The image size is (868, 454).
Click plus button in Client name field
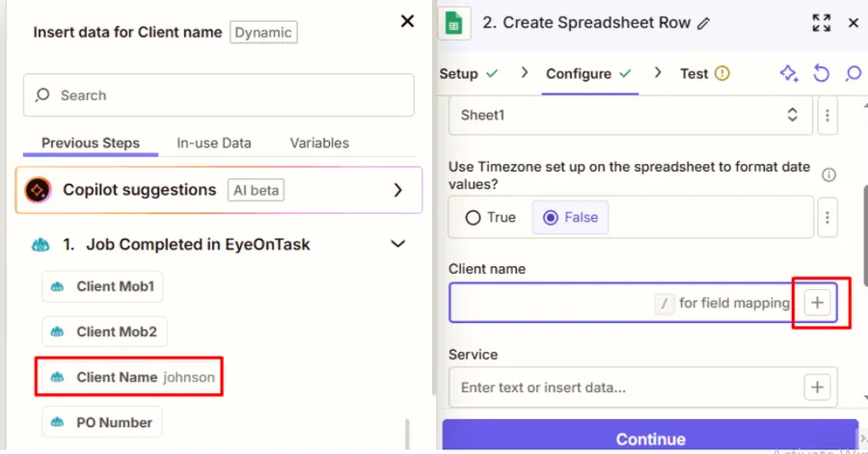(x=817, y=303)
